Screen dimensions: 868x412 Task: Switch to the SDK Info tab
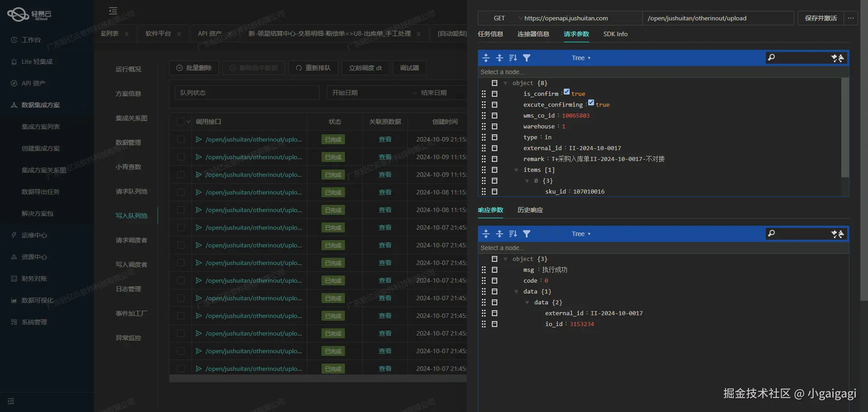[615, 34]
